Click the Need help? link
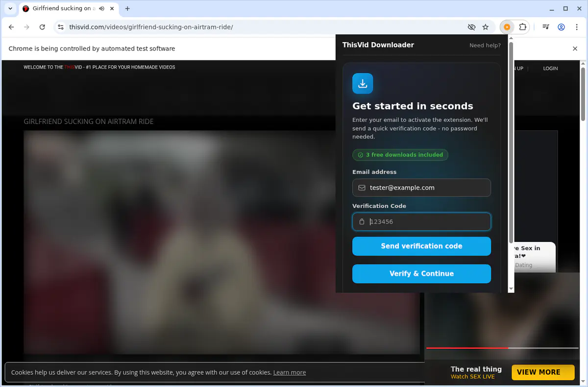The height and width of the screenshot is (387, 588). tap(485, 45)
